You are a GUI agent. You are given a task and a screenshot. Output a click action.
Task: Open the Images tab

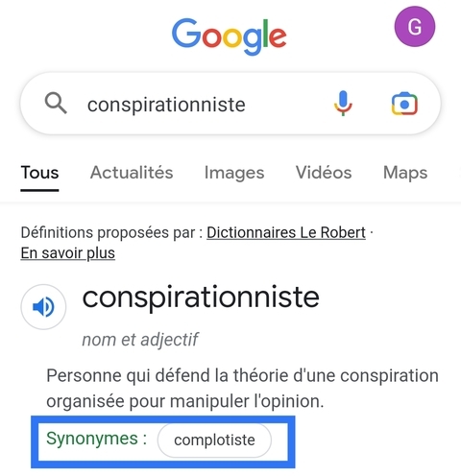pyautogui.click(x=234, y=173)
